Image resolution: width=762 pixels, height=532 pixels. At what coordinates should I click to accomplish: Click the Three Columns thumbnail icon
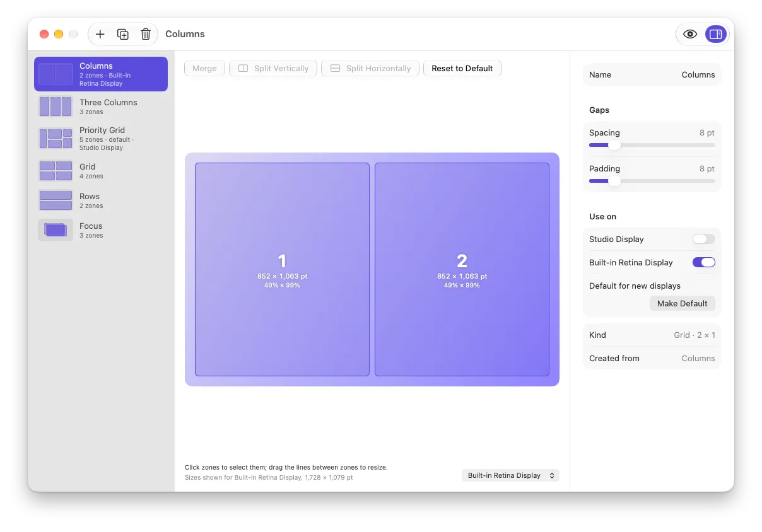[x=56, y=107]
